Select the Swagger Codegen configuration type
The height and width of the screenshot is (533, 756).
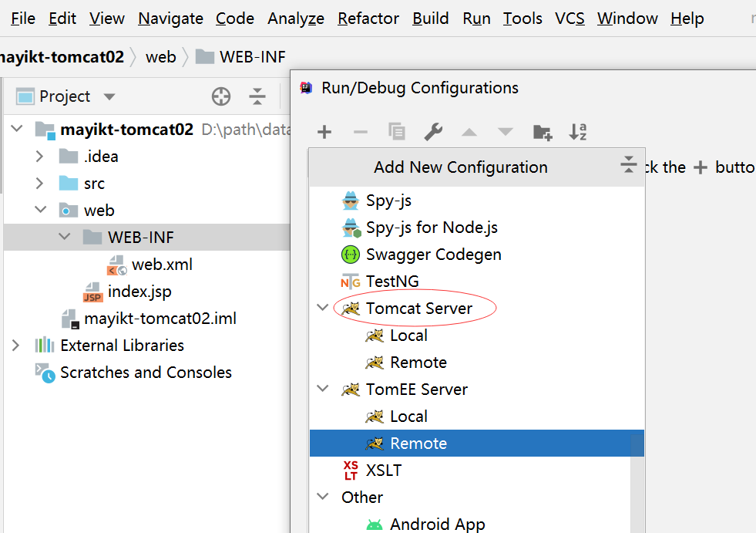point(436,254)
